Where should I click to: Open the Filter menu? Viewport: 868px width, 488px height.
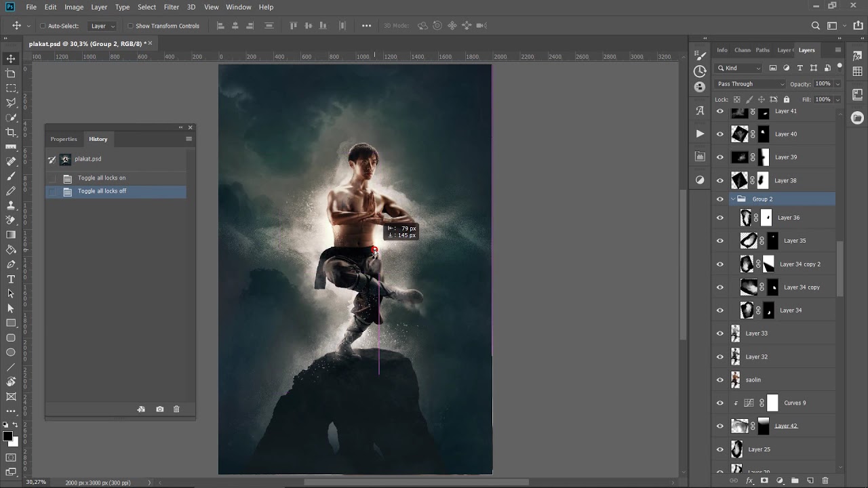click(x=172, y=7)
